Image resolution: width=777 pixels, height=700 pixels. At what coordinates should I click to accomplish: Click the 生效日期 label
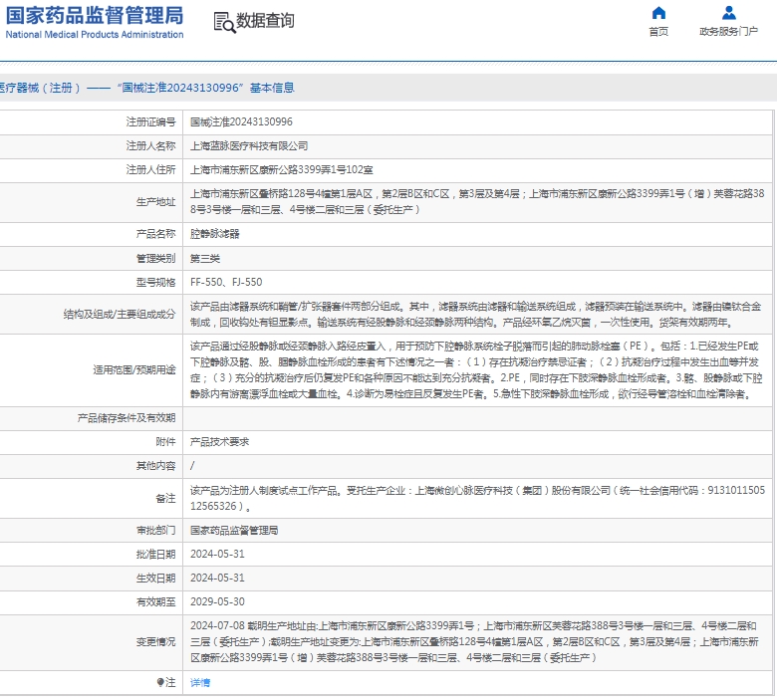155,578
